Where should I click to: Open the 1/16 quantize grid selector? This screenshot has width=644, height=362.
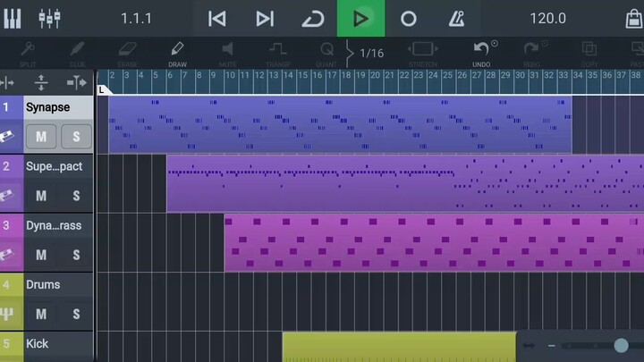pyautogui.click(x=370, y=53)
